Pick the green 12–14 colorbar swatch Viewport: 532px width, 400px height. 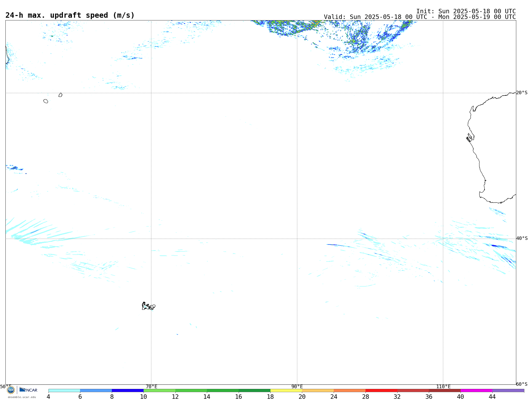pos(191,391)
